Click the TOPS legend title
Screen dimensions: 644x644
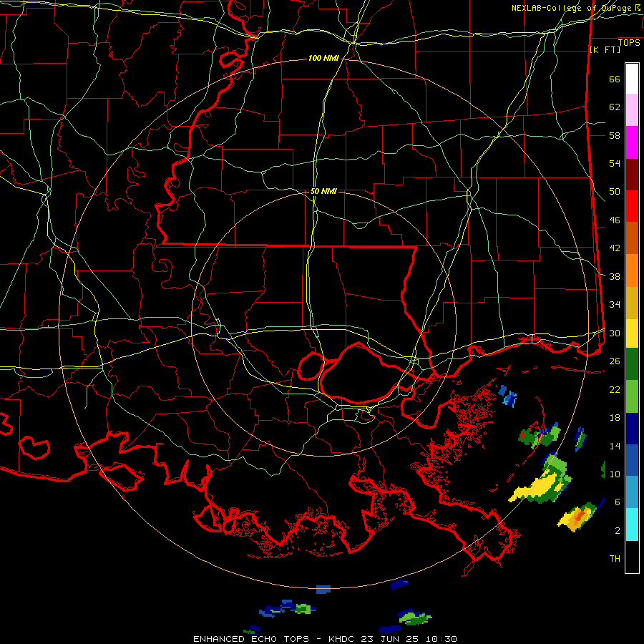pyautogui.click(x=629, y=43)
